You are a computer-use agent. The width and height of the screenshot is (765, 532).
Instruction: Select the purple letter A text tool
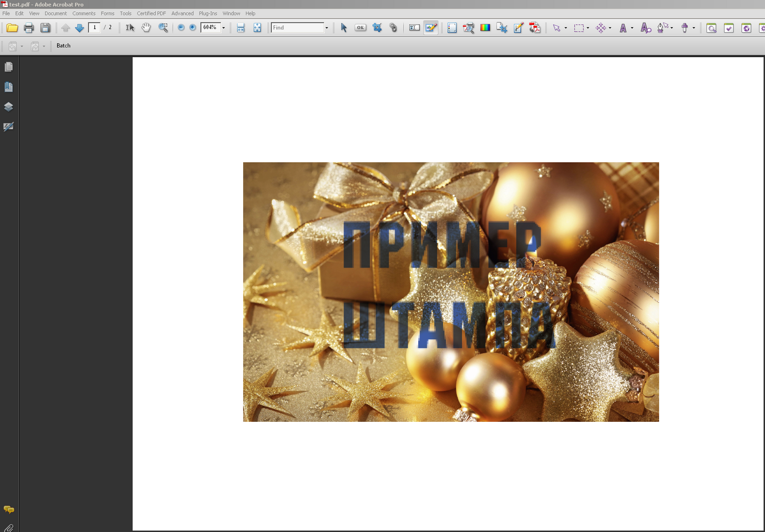click(x=623, y=28)
